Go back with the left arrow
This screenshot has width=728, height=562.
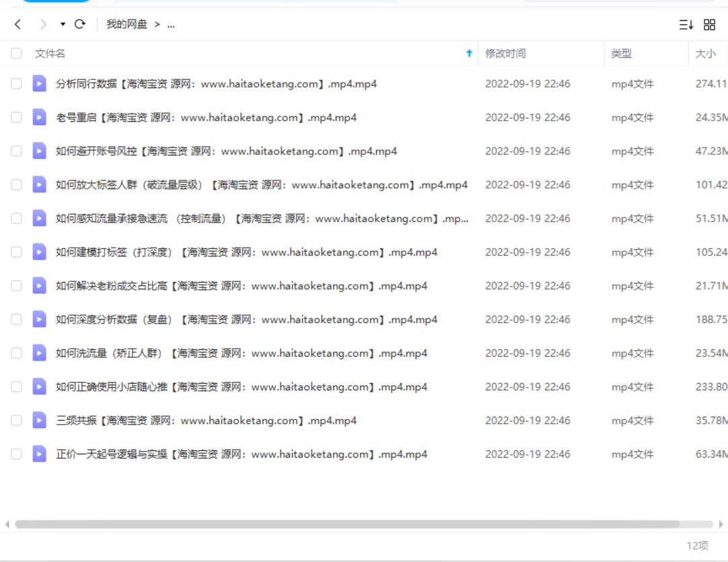[x=17, y=24]
